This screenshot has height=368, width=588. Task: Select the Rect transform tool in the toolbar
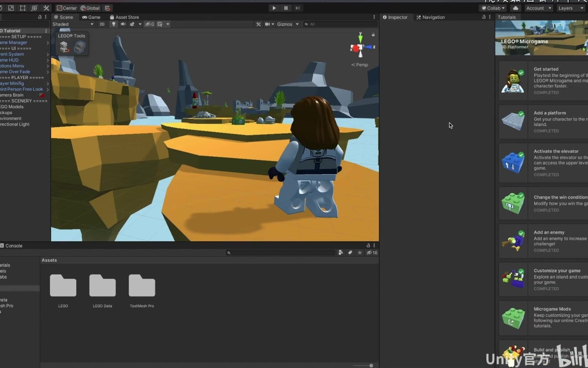[22, 8]
